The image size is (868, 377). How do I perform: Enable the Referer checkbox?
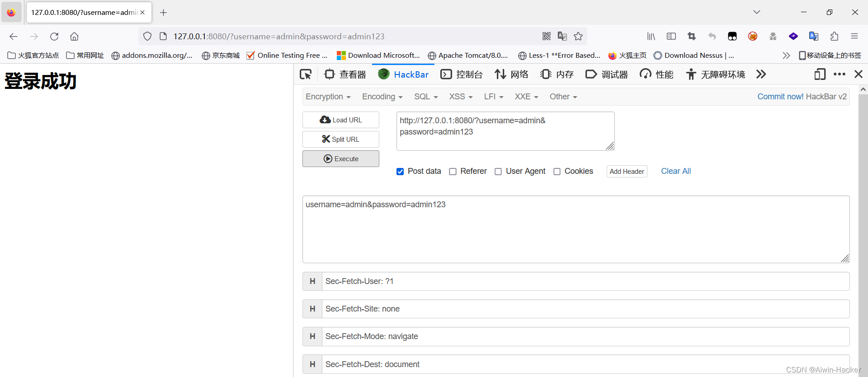(453, 172)
